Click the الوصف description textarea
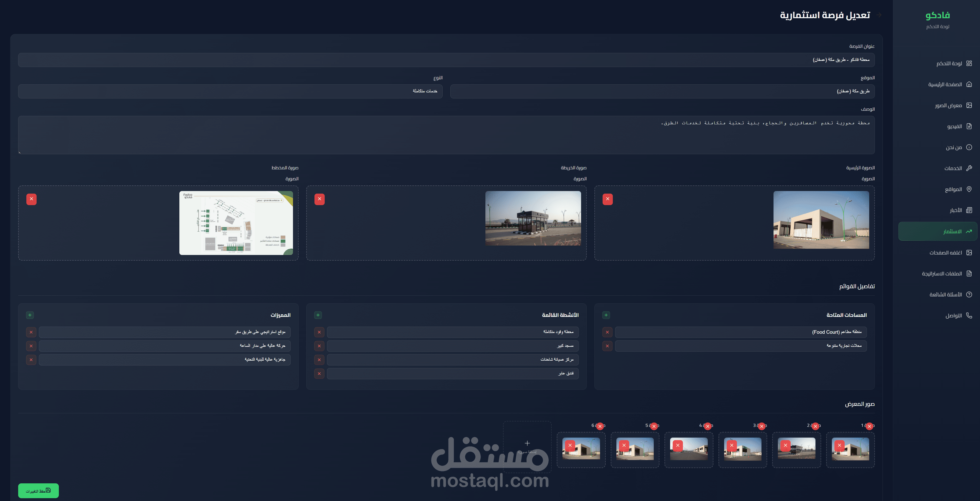Viewport: 980px width, 501px height. pos(446,135)
